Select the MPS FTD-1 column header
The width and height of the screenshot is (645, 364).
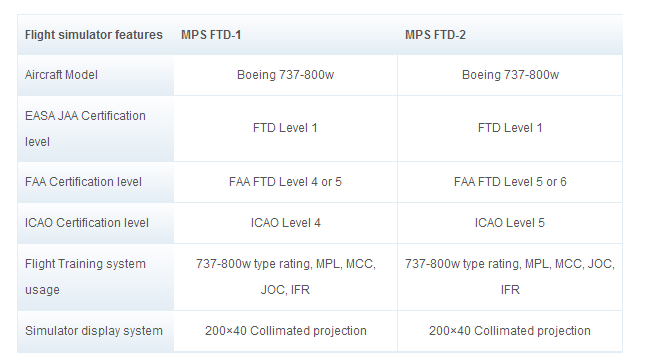click(211, 35)
